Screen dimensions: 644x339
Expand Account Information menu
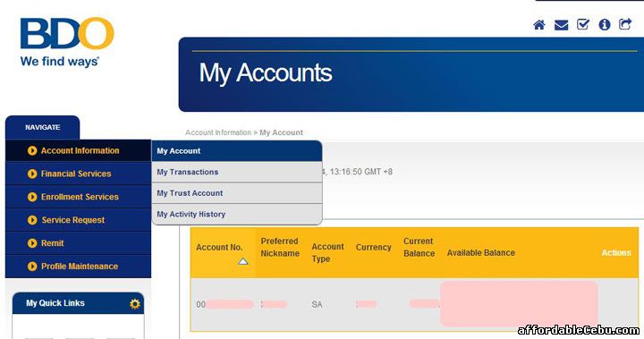(x=78, y=150)
